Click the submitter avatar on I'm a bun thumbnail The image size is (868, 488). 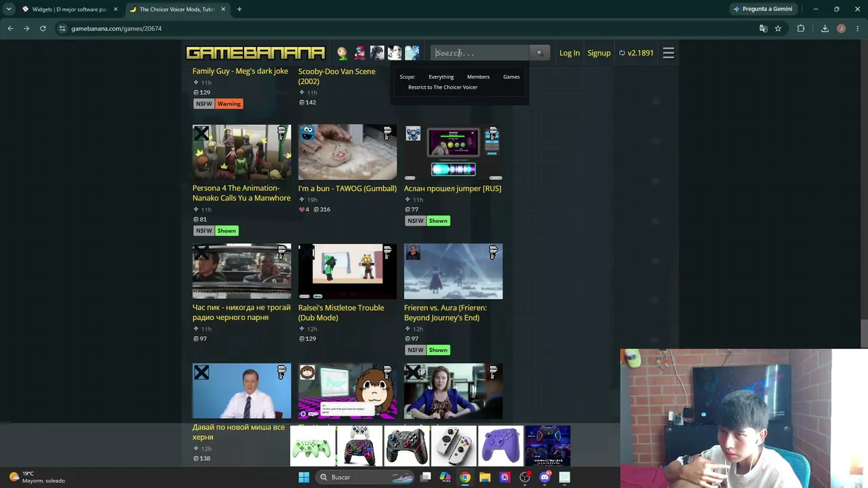[x=307, y=134]
